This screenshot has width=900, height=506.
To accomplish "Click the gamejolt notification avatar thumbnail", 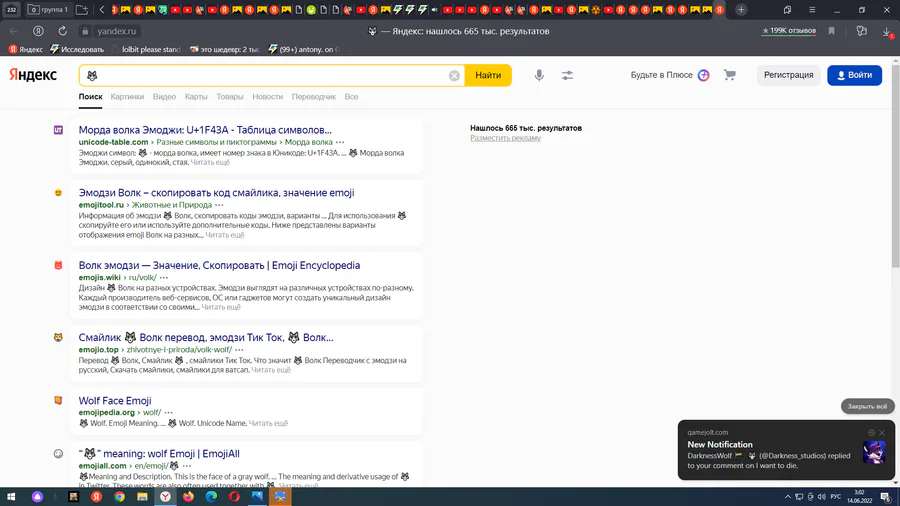I will pyautogui.click(x=874, y=452).
